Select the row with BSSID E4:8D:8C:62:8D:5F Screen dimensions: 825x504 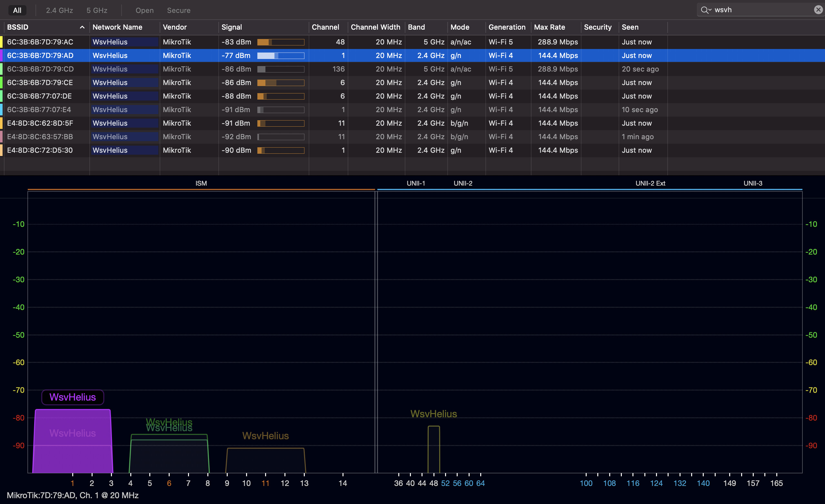tap(412, 123)
